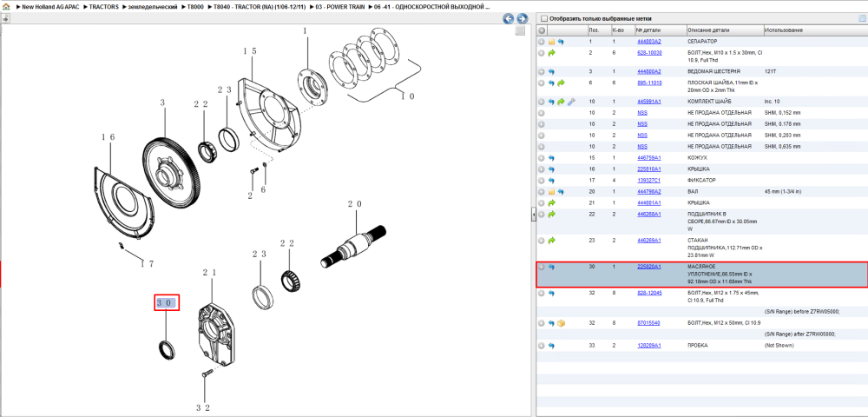The height and width of the screenshot is (417, 868).
Task: Click the blue arrow icon for КОЖУХ
Action: point(551,158)
